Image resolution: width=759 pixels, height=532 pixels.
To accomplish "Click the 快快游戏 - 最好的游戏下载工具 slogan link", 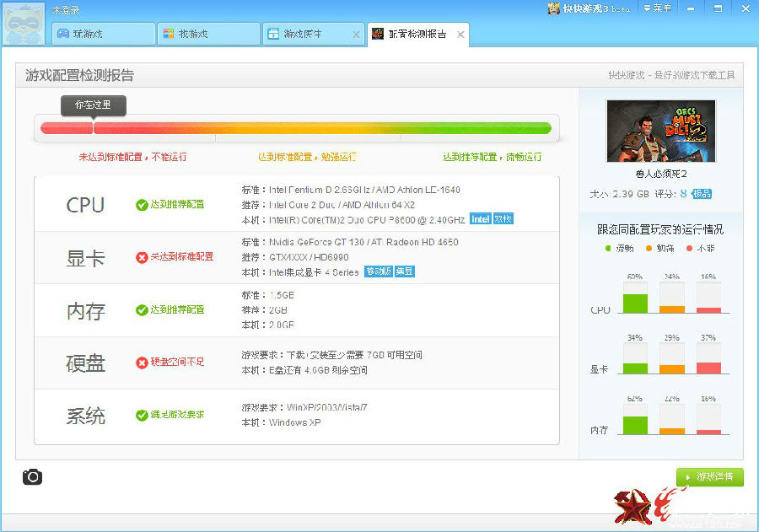I will tap(671, 75).
